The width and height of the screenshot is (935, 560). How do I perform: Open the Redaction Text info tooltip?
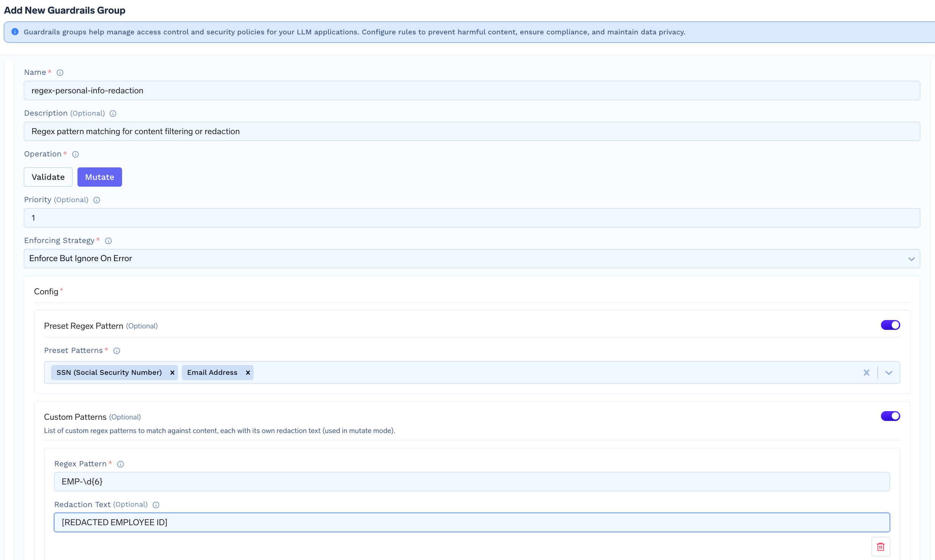[x=156, y=505]
